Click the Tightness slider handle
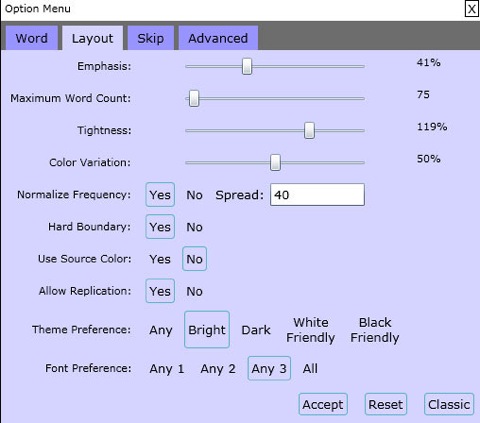 pyautogui.click(x=309, y=130)
